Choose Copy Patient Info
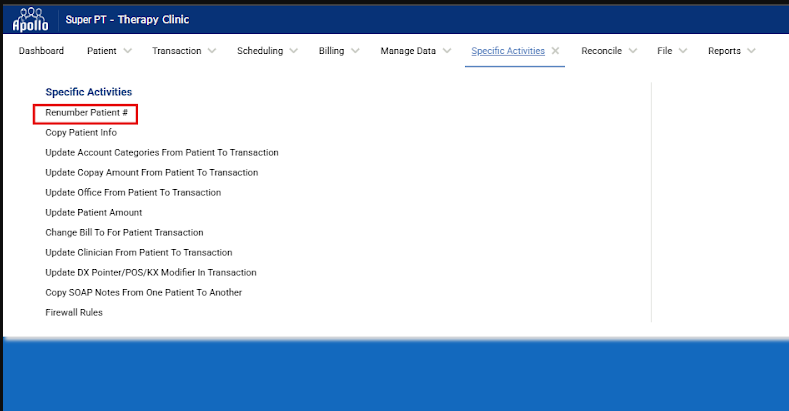Viewport: 789px width, 411px height. pos(81,133)
